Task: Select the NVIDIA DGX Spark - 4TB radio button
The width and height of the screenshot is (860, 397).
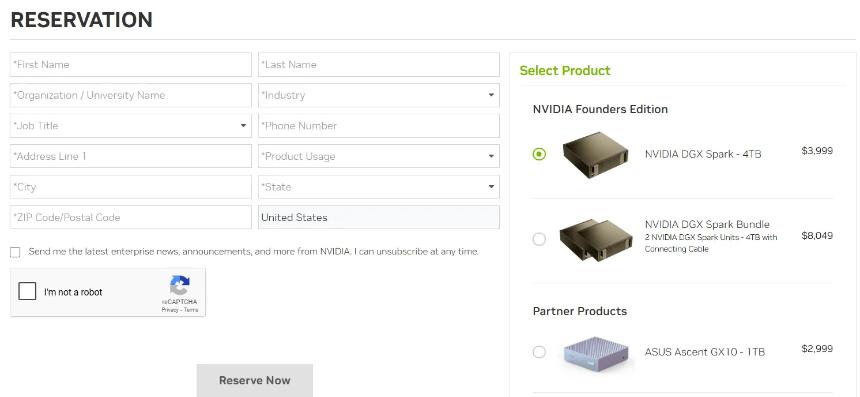Action: tap(539, 154)
